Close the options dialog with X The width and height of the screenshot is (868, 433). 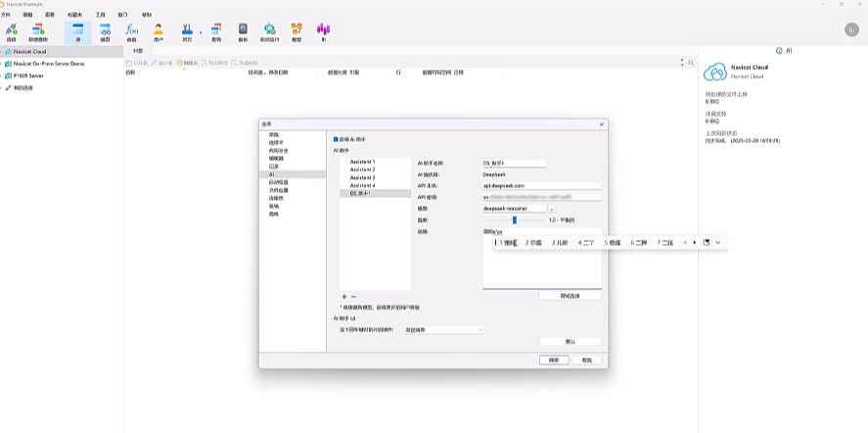pyautogui.click(x=602, y=124)
